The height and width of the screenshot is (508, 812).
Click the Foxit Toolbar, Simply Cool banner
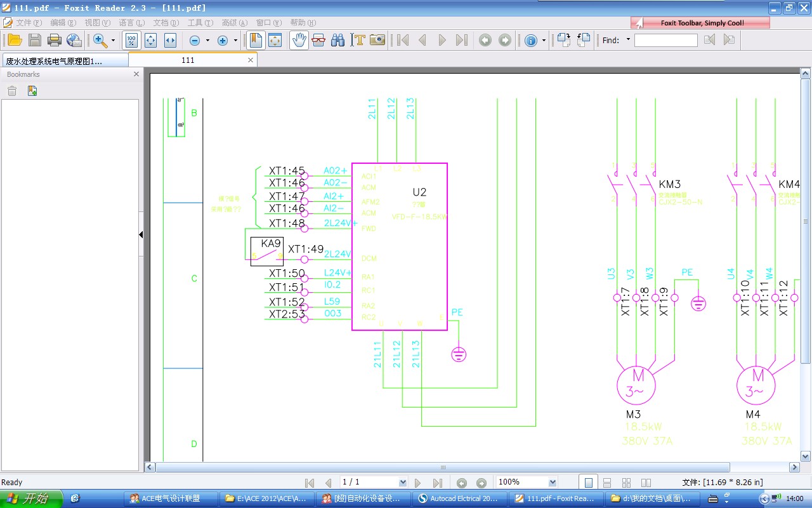click(700, 23)
